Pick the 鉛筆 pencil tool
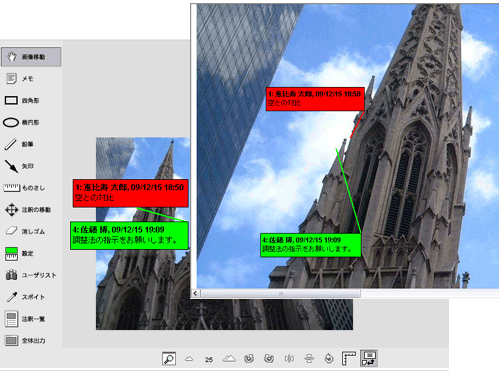The image size is (499, 371). point(19,144)
